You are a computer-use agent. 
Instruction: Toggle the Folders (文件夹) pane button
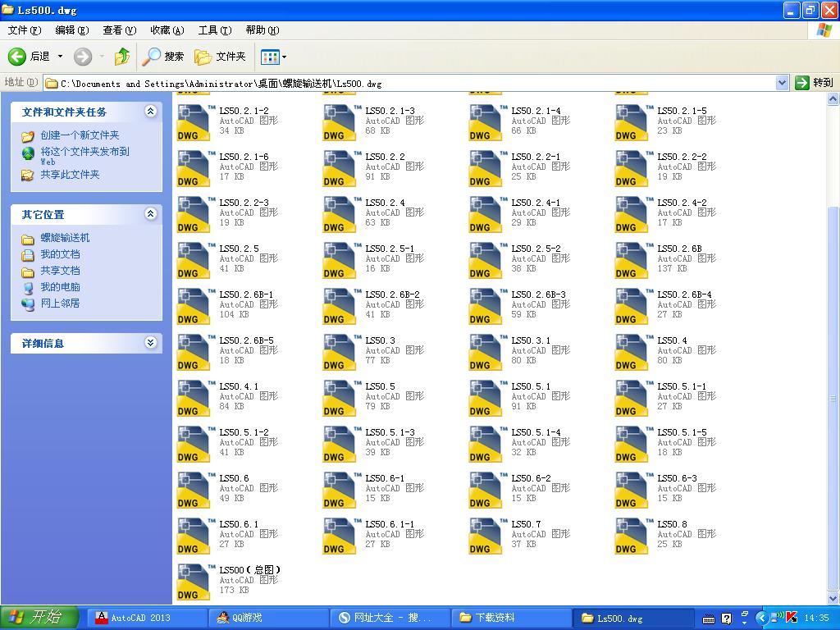[x=220, y=57]
